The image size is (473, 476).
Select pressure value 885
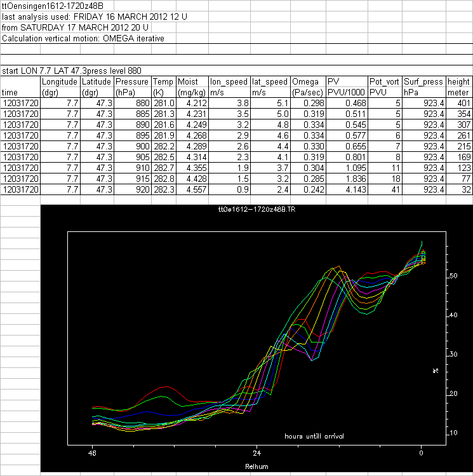pos(133,114)
